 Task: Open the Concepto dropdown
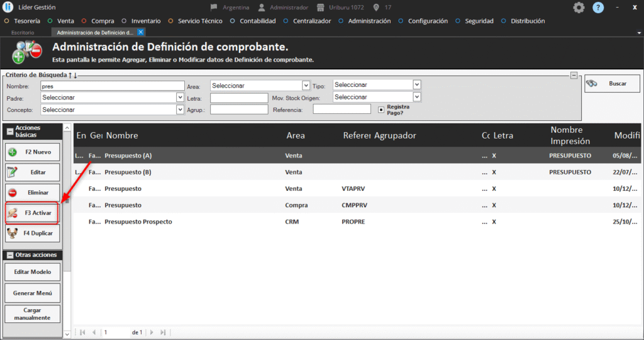(180, 110)
